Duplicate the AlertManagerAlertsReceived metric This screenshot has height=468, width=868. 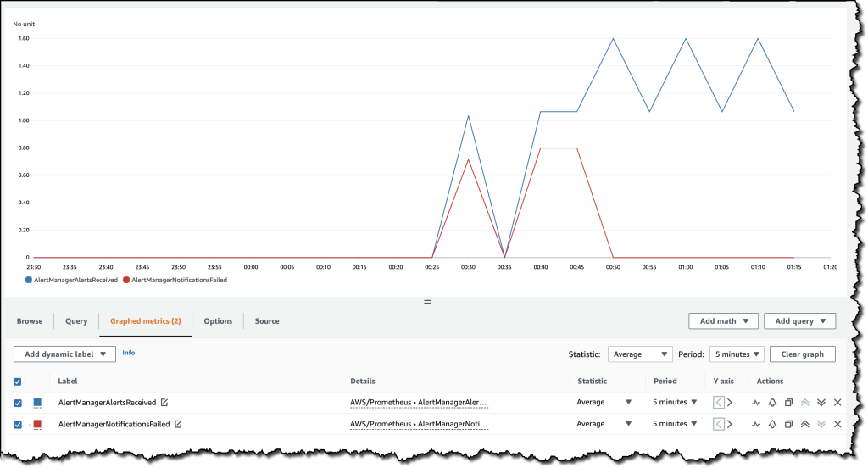[x=789, y=403]
